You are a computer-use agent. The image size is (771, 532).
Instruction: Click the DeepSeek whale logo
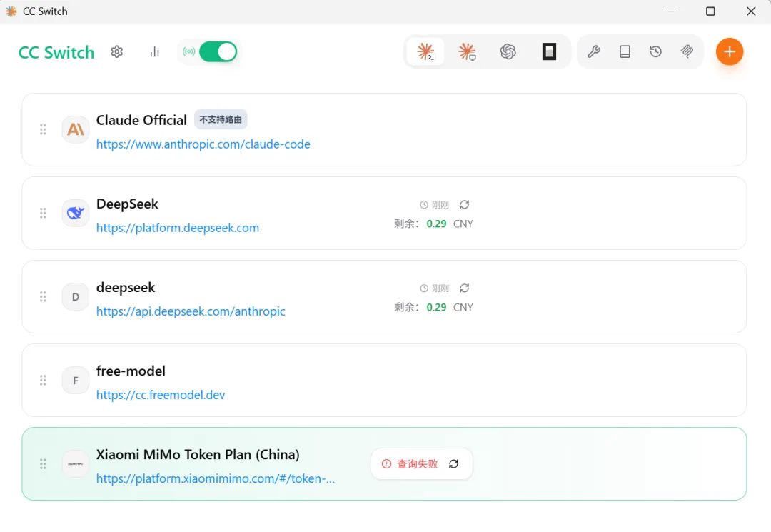[75, 213]
